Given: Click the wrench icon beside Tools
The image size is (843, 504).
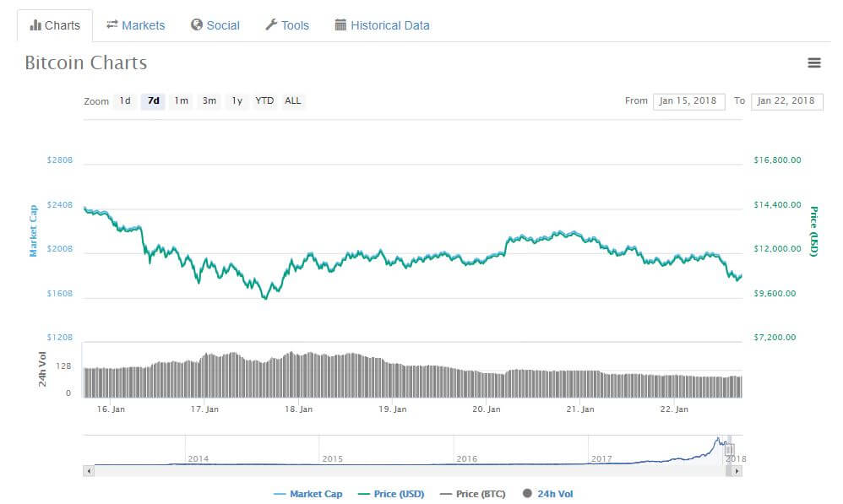Looking at the screenshot, I should [x=271, y=24].
